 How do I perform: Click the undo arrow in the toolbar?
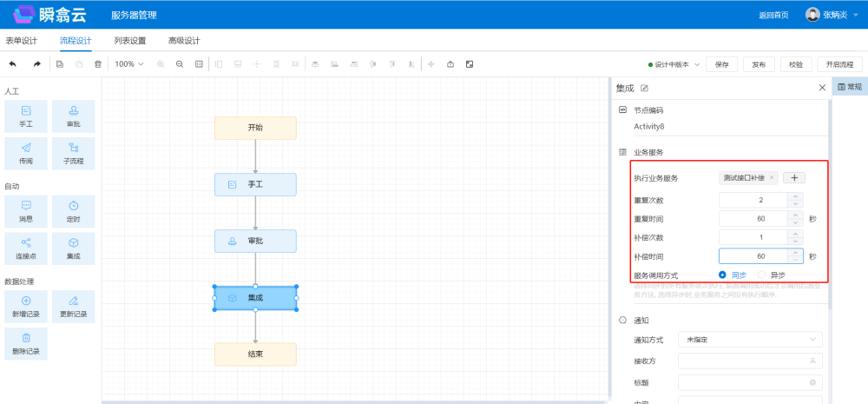12,64
